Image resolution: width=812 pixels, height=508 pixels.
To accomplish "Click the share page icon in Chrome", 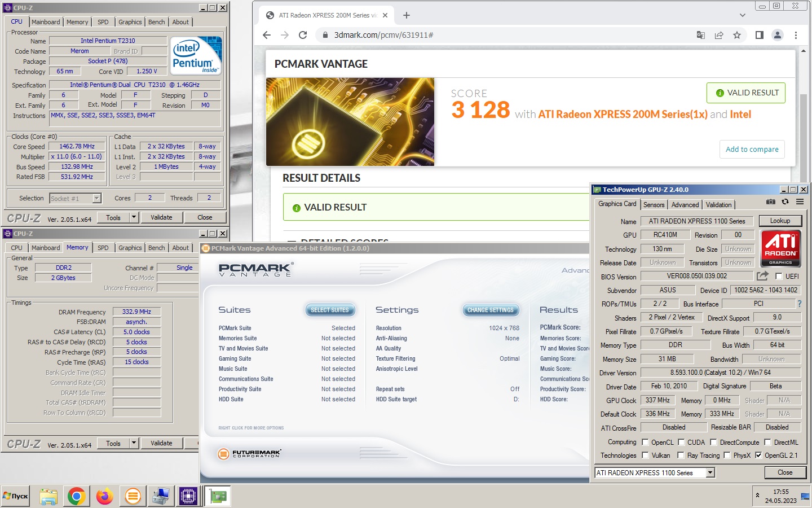I will (719, 35).
